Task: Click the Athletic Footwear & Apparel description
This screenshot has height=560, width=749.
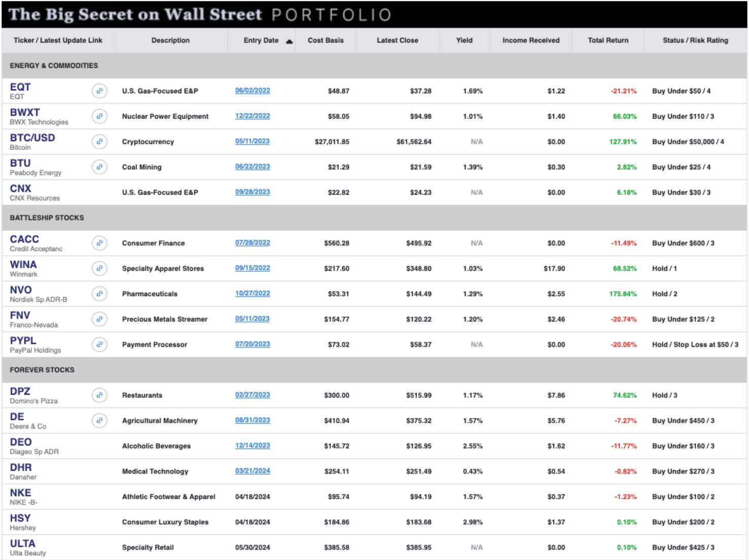Action: [168, 497]
